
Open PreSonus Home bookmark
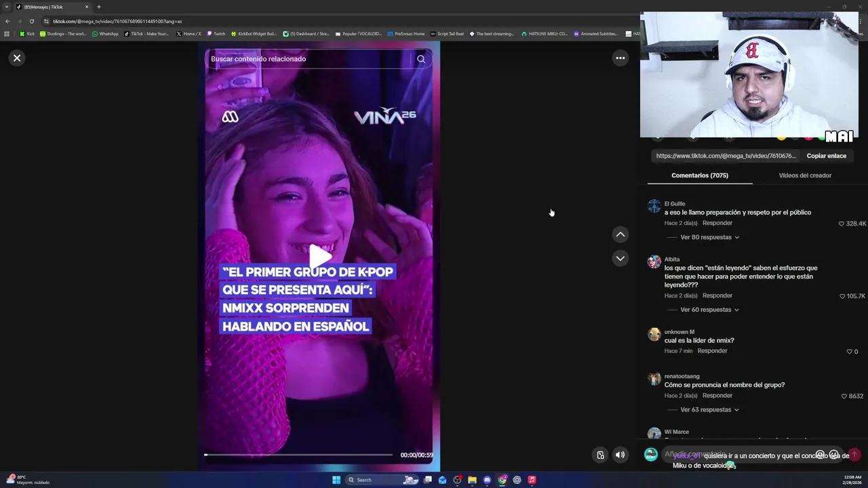406,34
